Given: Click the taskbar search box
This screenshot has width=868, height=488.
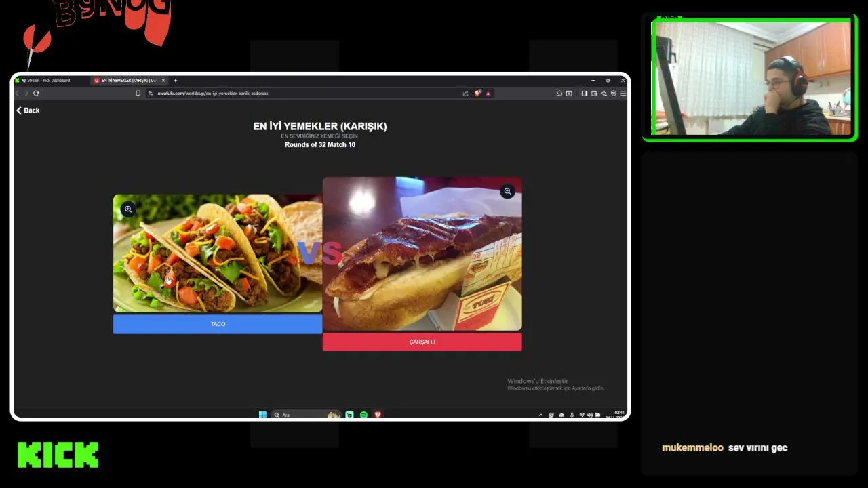Looking at the screenshot, I should click(305, 415).
